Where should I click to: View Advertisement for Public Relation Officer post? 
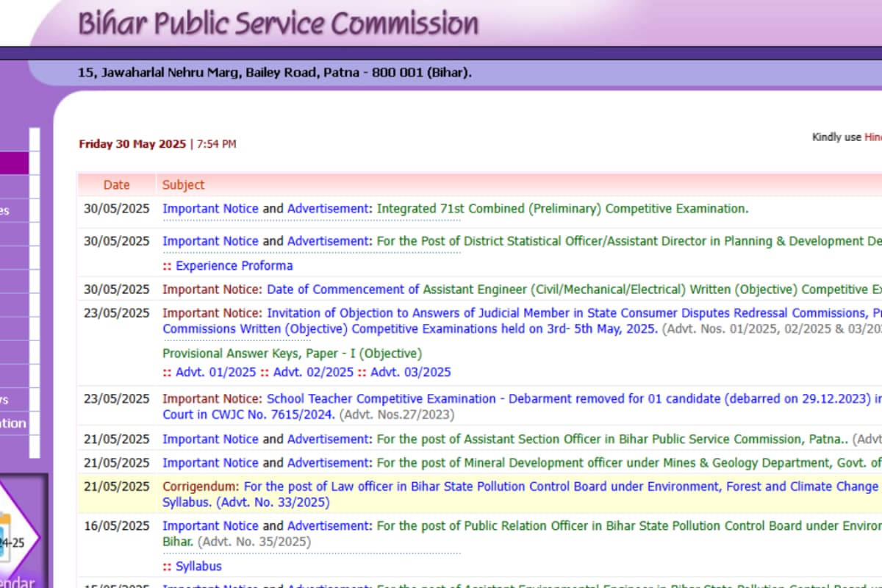(x=328, y=526)
